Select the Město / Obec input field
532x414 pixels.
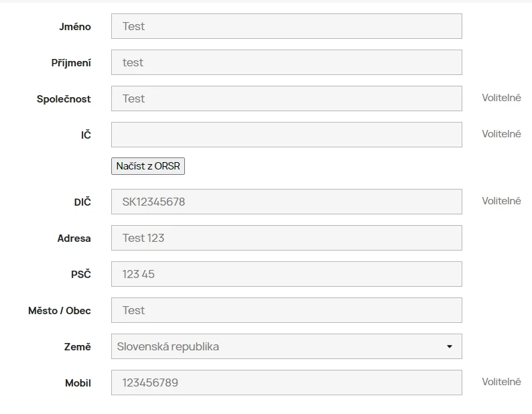click(x=286, y=310)
